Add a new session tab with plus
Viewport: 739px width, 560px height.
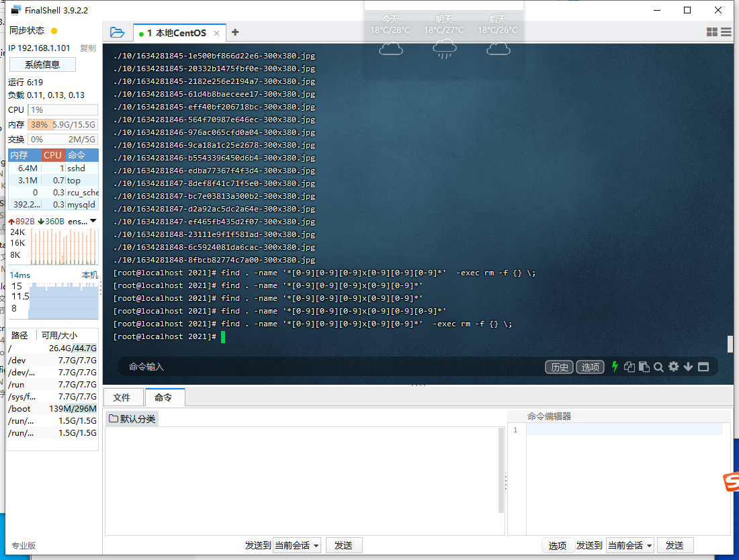tap(234, 32)
